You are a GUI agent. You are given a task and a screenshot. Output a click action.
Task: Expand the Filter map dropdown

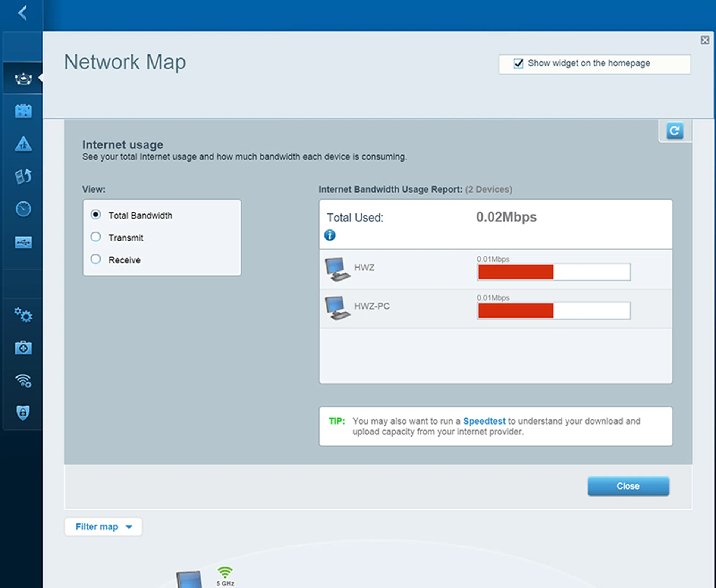[103, 526]
